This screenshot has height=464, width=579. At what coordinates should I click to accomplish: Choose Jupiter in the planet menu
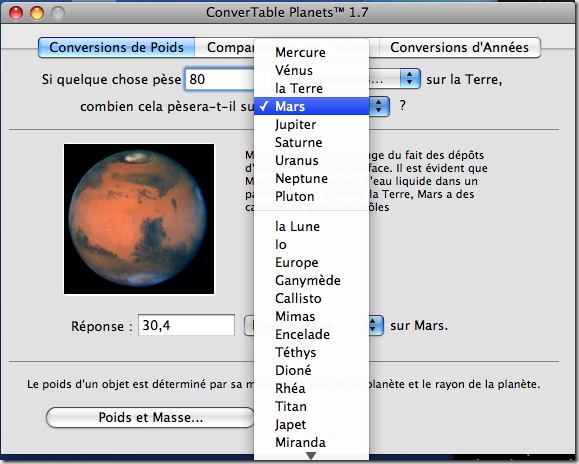point(311,124)
